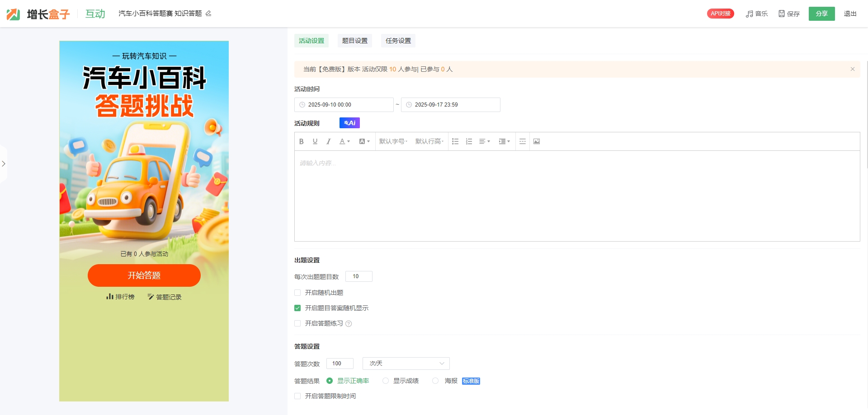Image resolution: width=868 pixels, height=415 pixels.
Task: Enable the 开启答题限制时间 checkbox
Action: (x=297, y=396)
